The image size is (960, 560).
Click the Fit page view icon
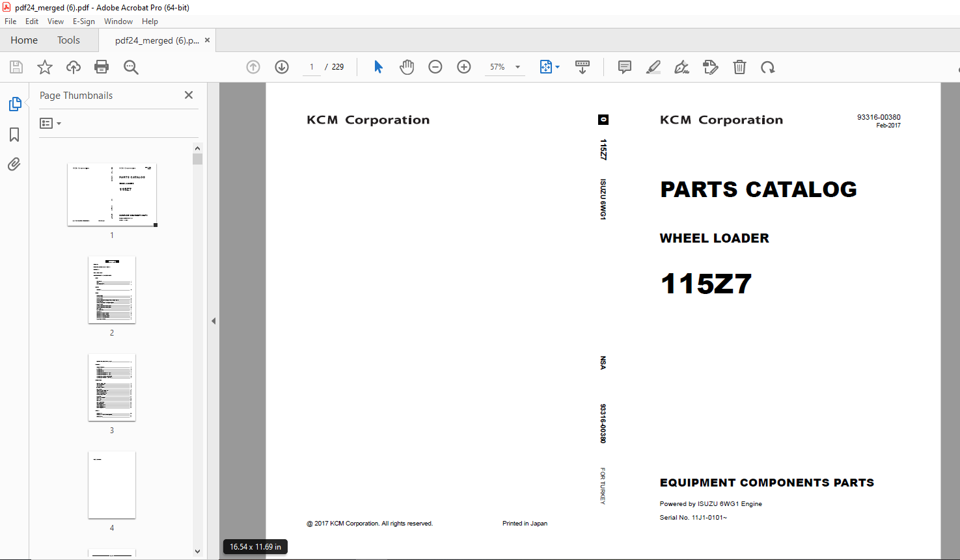click(545, 67)
